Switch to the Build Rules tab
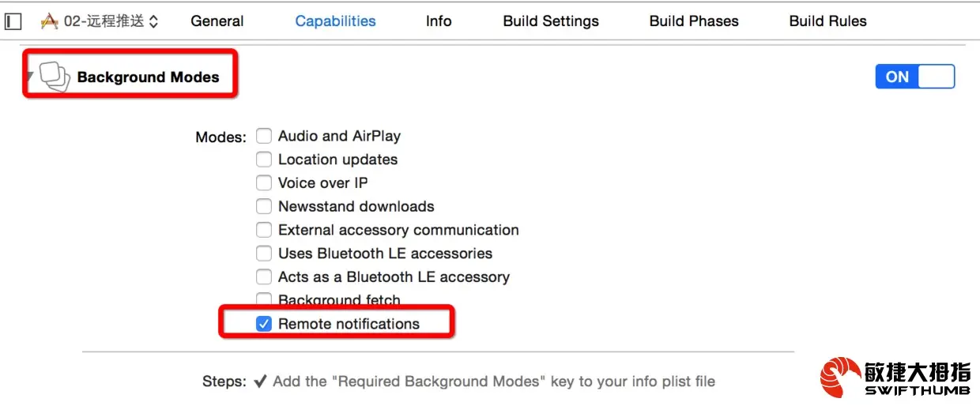980x406 pixels. [x=827, y=21]
